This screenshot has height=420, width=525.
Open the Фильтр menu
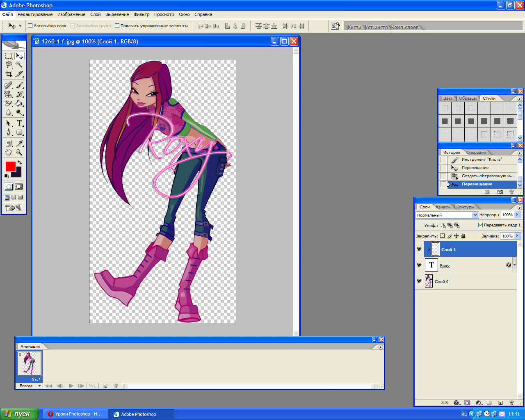tap(142, 14)
